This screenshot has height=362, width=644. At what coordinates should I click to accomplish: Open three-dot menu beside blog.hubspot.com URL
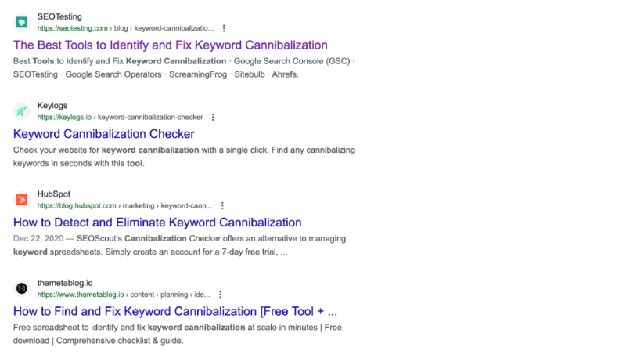[x=222, y=205]
